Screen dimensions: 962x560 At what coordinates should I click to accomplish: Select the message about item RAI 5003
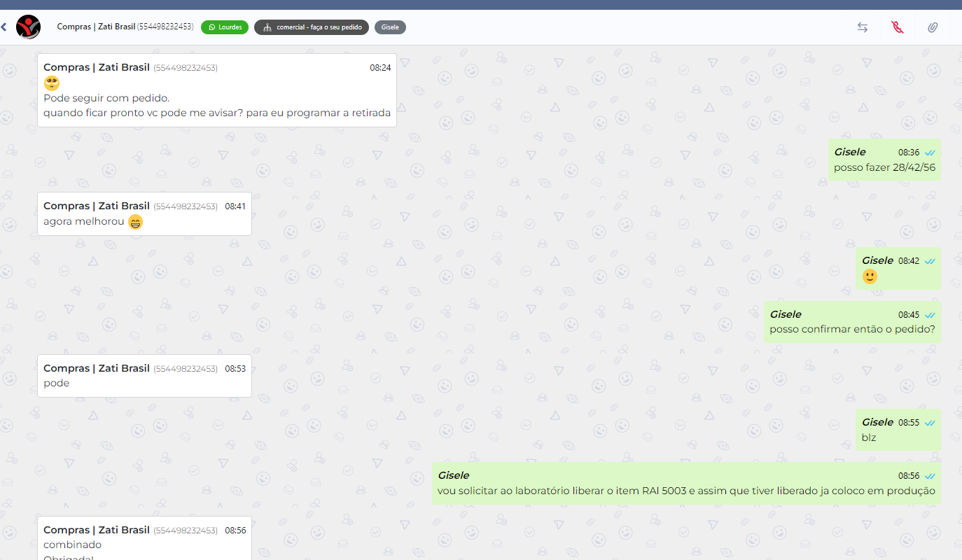pyautogui.click(x=686, y=491)
